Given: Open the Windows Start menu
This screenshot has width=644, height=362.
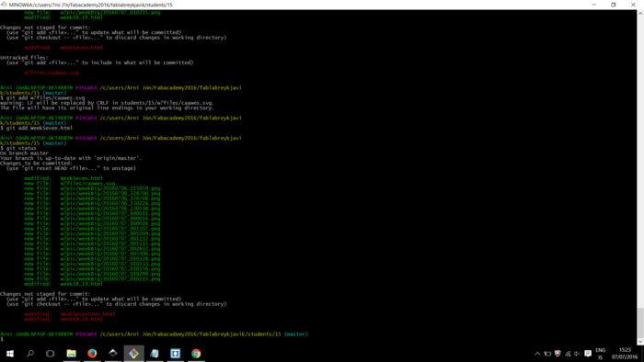Looking at the screenshot, I should click(x=10, y=354).
